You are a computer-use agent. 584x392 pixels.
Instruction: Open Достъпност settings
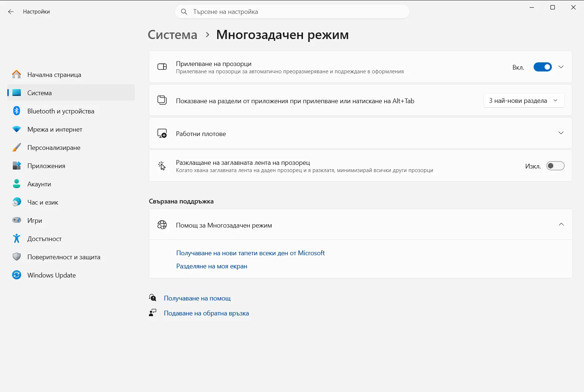pyautogui.click(x=71, y=238)
